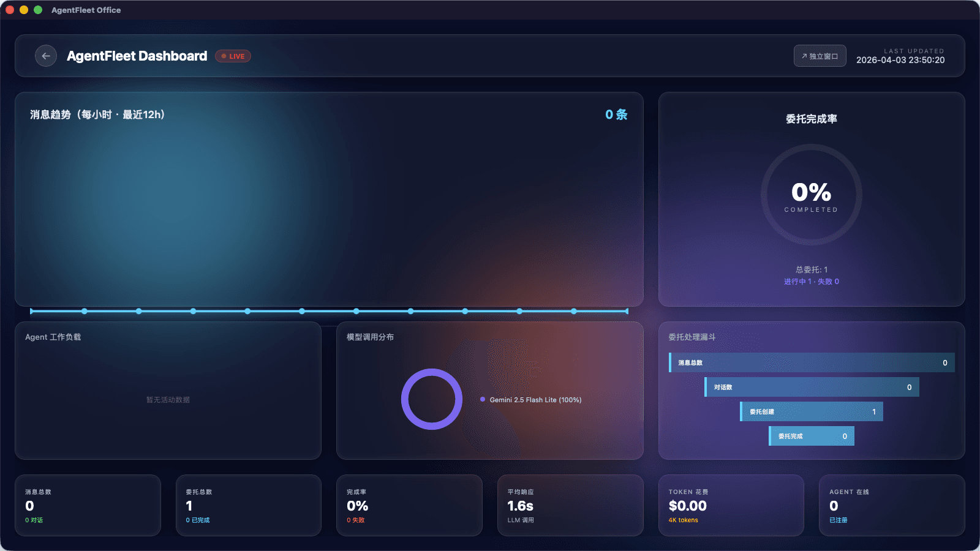Click the Gemini 2.5 Flash Lite legend dot

483,399
